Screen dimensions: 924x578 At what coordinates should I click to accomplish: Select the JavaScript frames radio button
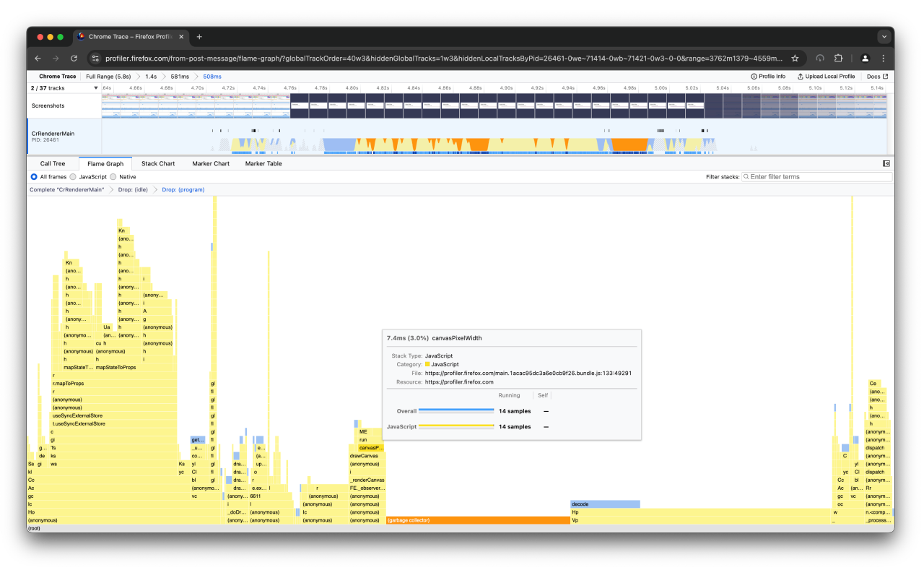coord(73,176)
